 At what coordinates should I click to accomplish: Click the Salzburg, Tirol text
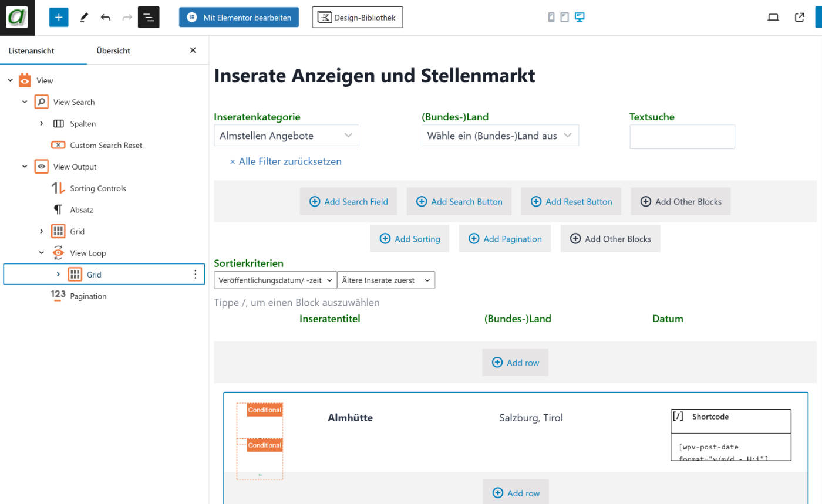point(531,418)
